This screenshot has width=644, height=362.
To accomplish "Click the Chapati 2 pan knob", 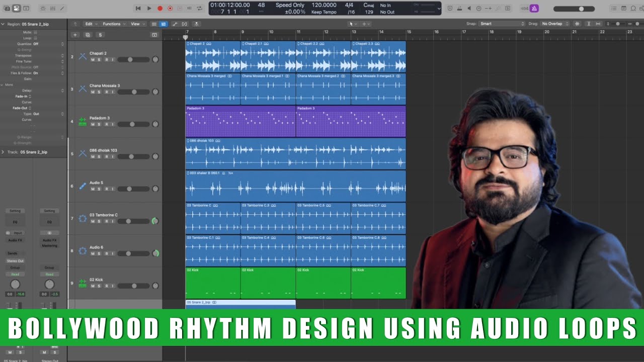I will 155,59.
